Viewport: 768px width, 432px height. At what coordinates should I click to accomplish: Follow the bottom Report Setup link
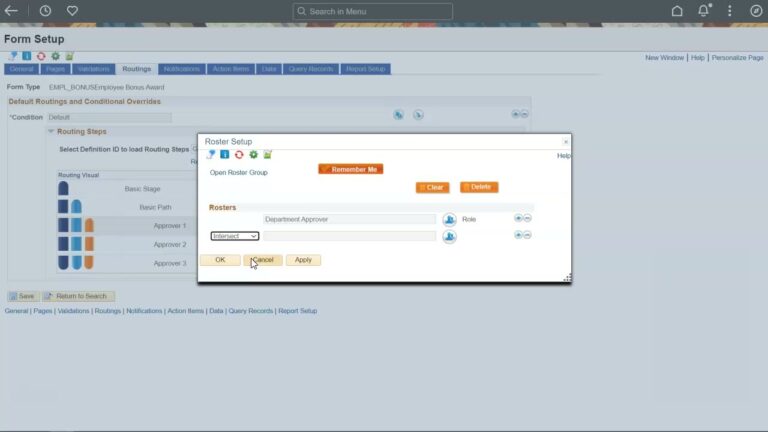click(x=298, y=311)
